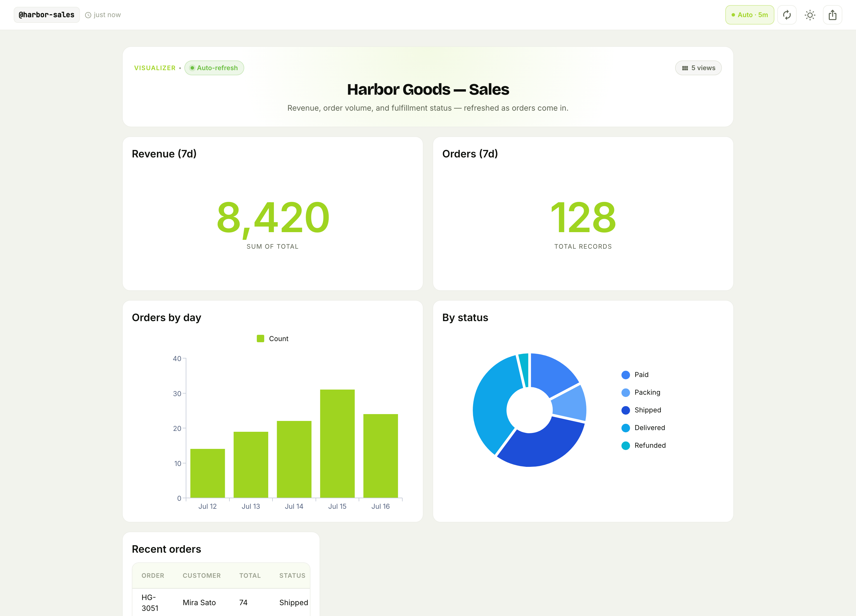Toggle Refunded legend color dot
The height and width of the screenshot is (616, 856).
626,445
